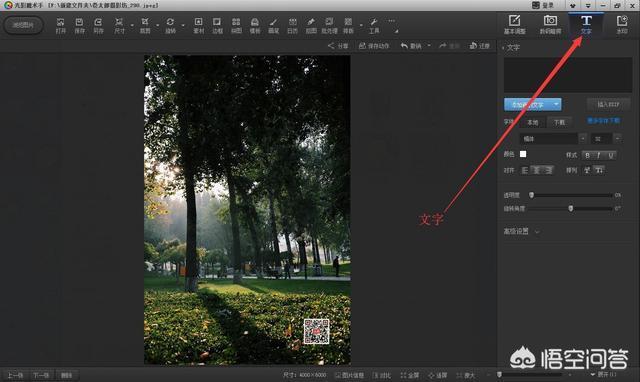Image resolution: width=640 pixels, height=382 pixels.
Task: Select the 抠图 (Cutout) tool
Action: 311,25
